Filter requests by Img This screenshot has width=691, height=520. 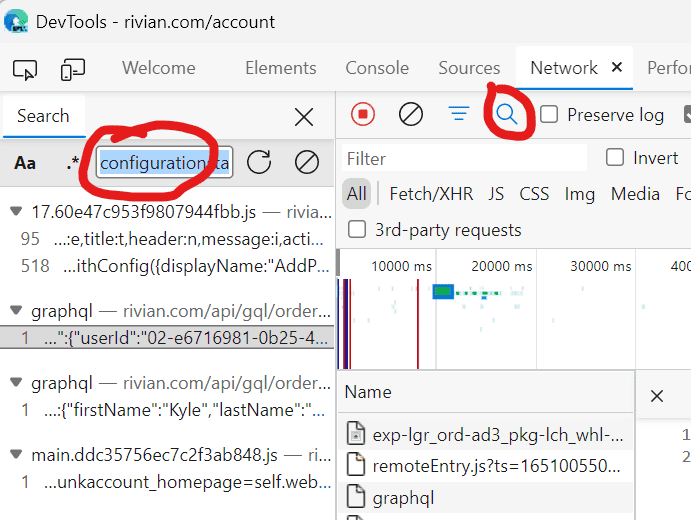tap(580, 193)
